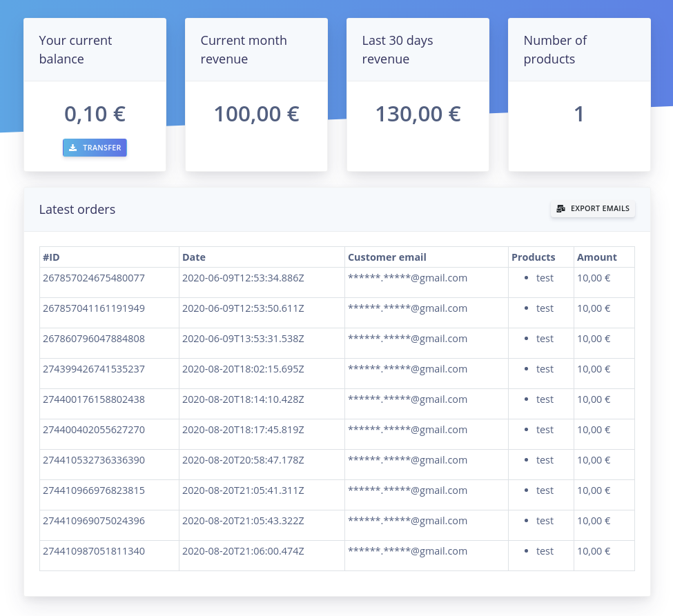
Task: Select date 2020-08-20T21:06:00.474Z
Action: click(x=243, y=551)
